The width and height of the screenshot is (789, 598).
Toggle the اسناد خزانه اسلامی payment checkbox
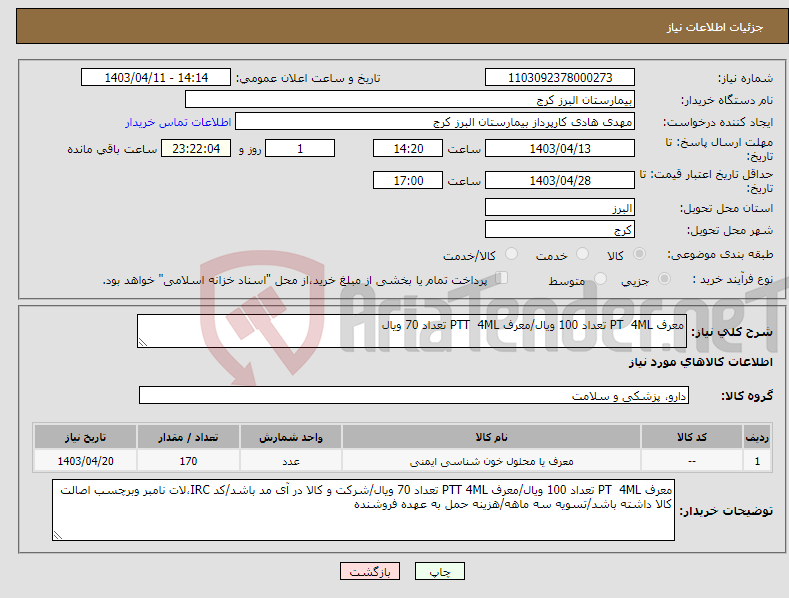[x=502, y=277]
